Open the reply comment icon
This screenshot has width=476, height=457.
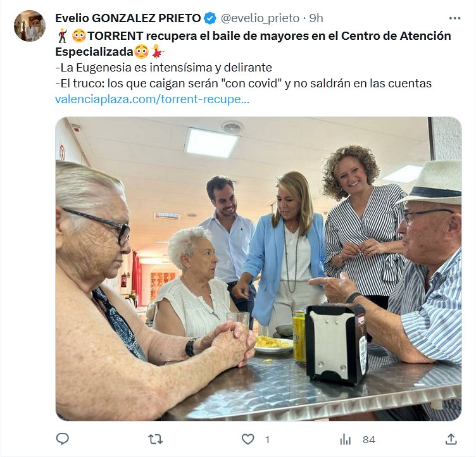(x=63, y=439)
